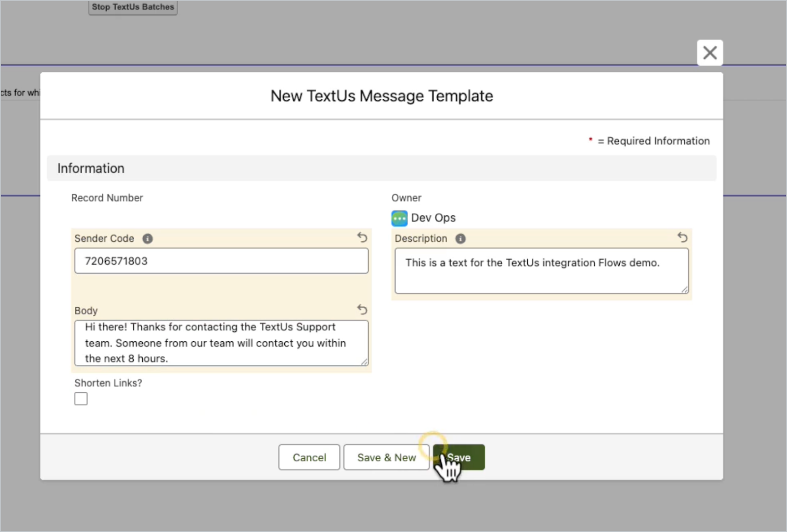Viewport: 787px width, 532px height.
Task: Click the Body message text area
Action: click(x=221, y=343)
